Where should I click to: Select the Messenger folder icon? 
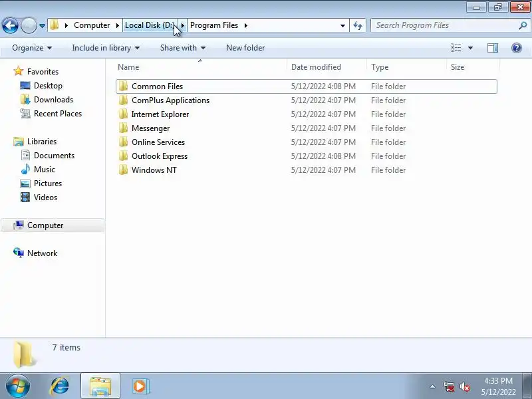[123, 128]
